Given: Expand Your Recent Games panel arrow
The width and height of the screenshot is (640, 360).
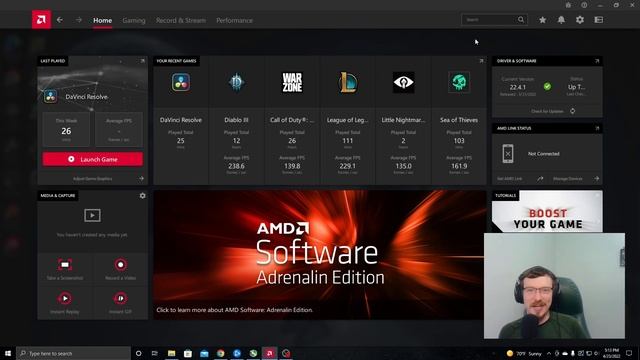Looking at the screenshot, I should click(481, 61).
